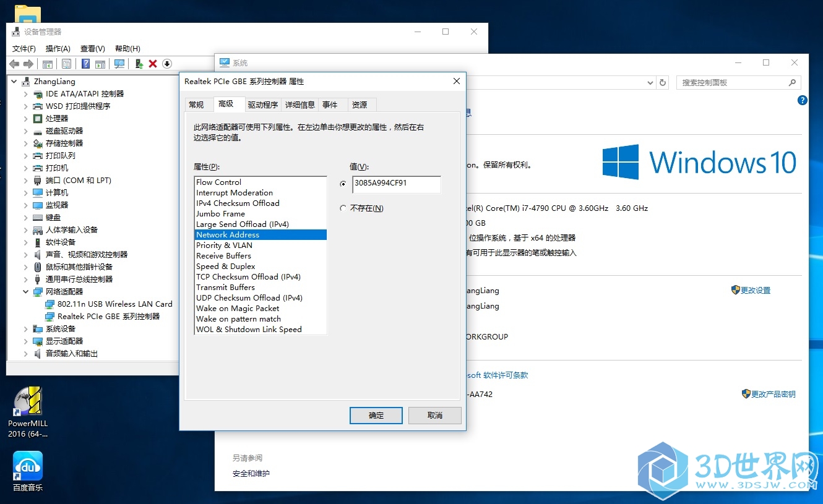Select Jumbo Frame property
This screenshot has height=504, width=823.
(x=261, y=213)
